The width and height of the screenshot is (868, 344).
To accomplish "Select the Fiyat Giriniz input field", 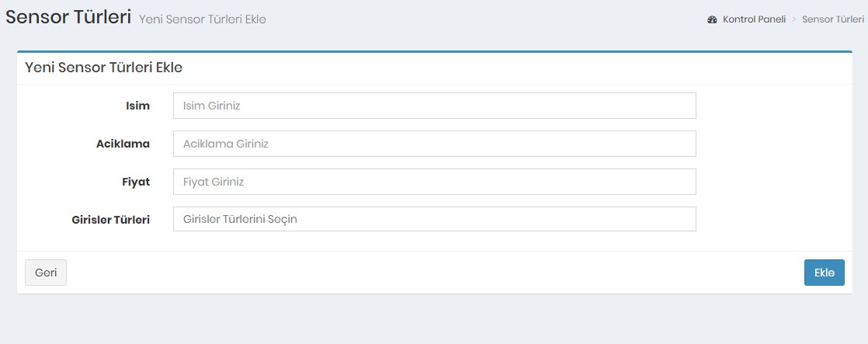I will [x=434, y=182].
